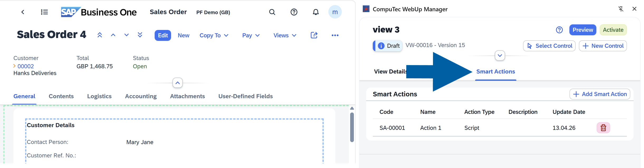The width and height of the screenshot is (644, 168).
Task: Click the share/export icon
Action: pos(314,35)
